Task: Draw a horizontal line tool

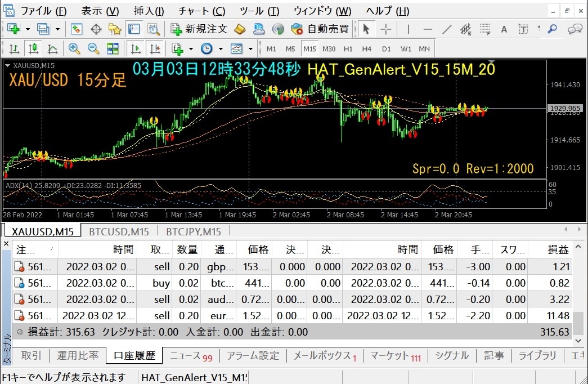Action: [428, 29]
